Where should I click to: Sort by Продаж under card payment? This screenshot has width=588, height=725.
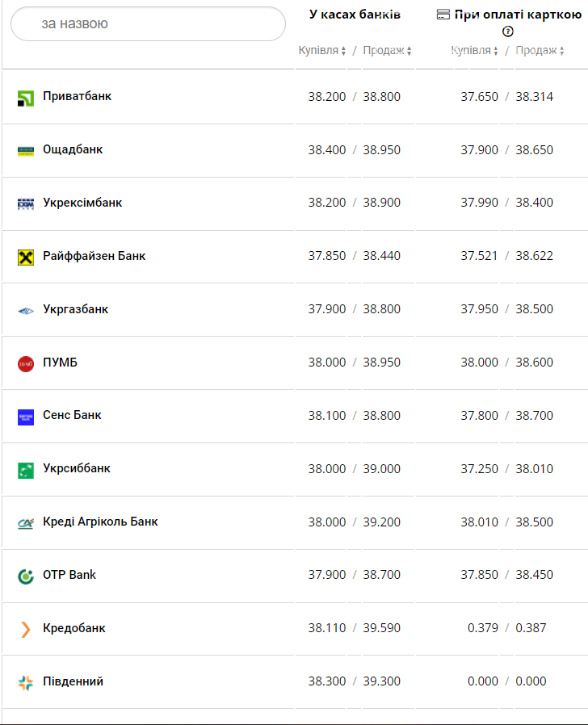[x=540, y=51]
